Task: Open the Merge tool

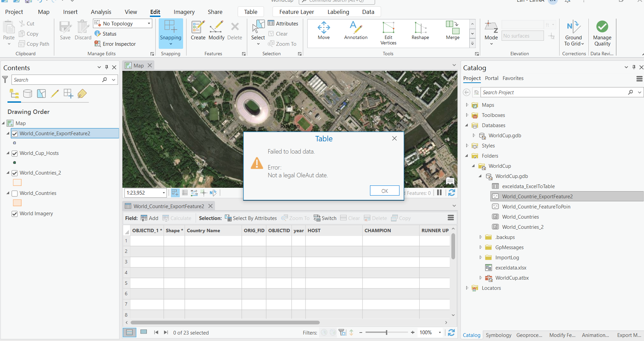Action: point(452,31)
